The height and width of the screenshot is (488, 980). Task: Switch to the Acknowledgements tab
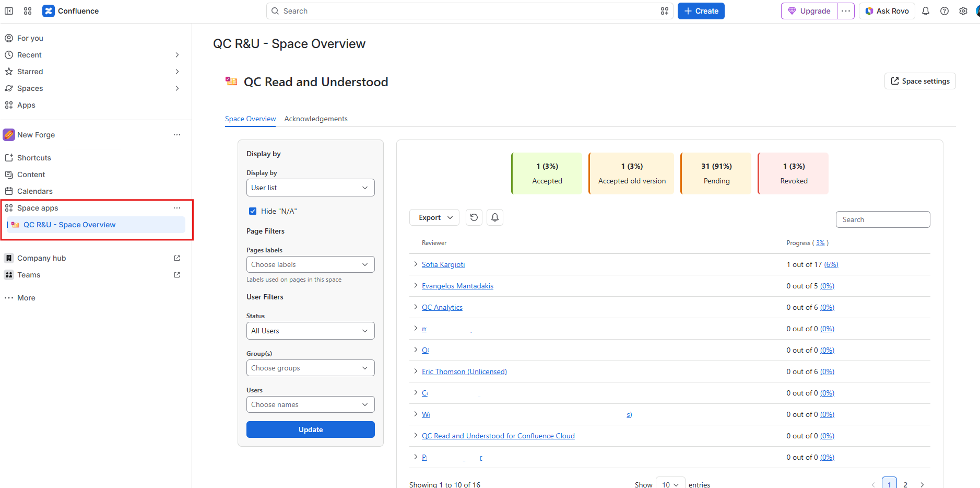pyautogui.click(x=316, y=119)
